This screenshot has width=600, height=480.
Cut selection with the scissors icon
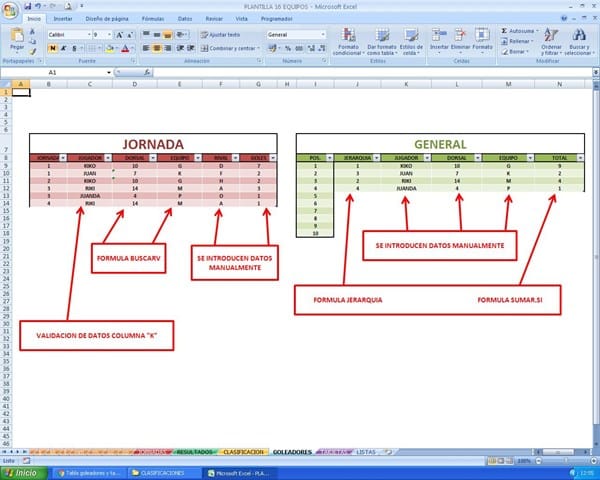tap(33, 31)
